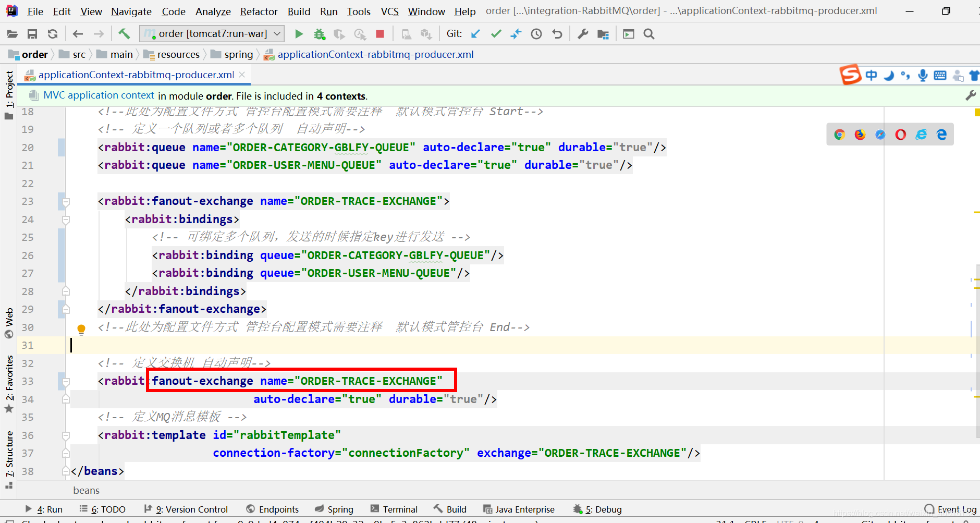This screenshot has height=523, width=980.
Task: Click the Save All toolbar icon
Action: tap(32, 34)
